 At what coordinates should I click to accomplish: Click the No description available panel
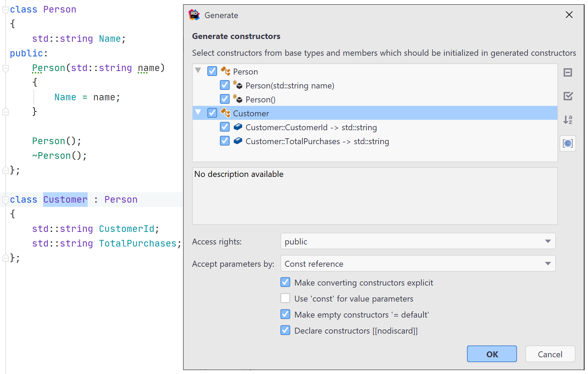pyautogui.click(x=375, y=195)
